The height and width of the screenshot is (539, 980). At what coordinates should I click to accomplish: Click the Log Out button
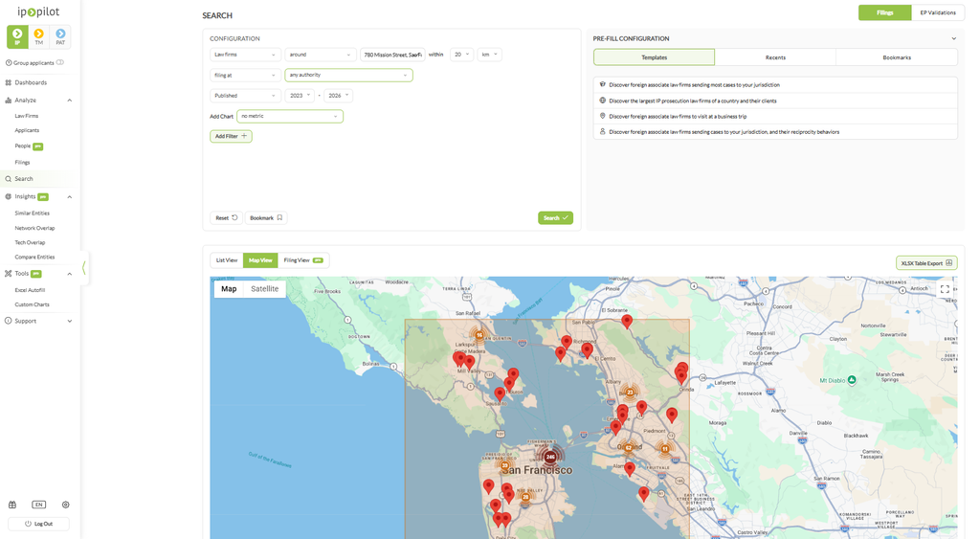point(38,524)
